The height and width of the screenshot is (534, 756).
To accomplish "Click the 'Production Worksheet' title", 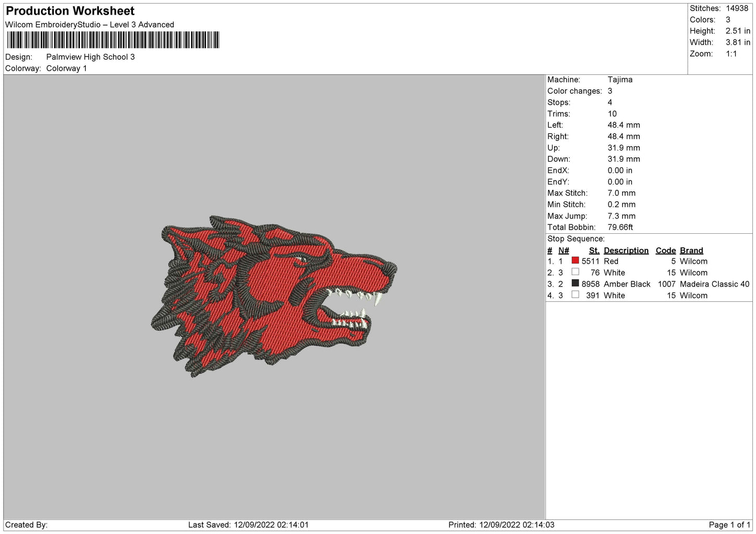I will click(70, 11).
